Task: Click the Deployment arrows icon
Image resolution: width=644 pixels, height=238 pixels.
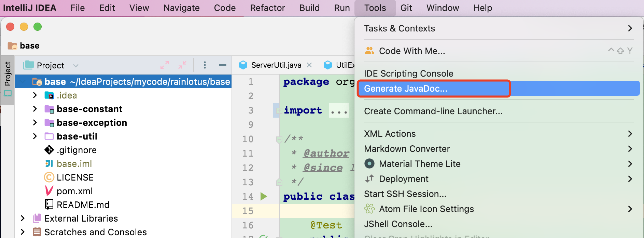Action: coord(369,178)
